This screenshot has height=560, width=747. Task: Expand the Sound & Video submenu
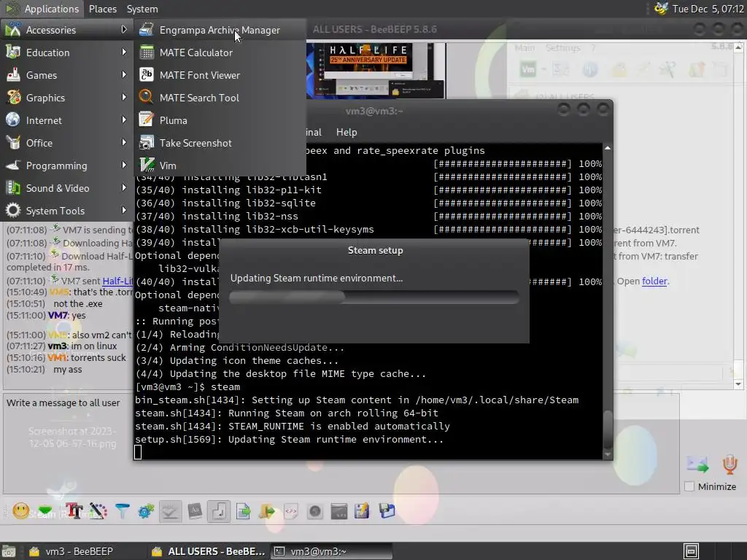(66, 188)
